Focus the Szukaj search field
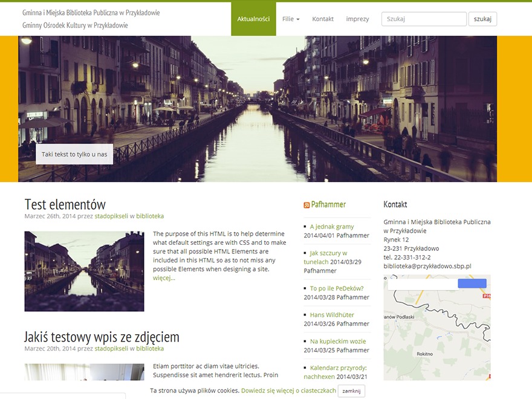The image size is (532, 399). point(424,19)
